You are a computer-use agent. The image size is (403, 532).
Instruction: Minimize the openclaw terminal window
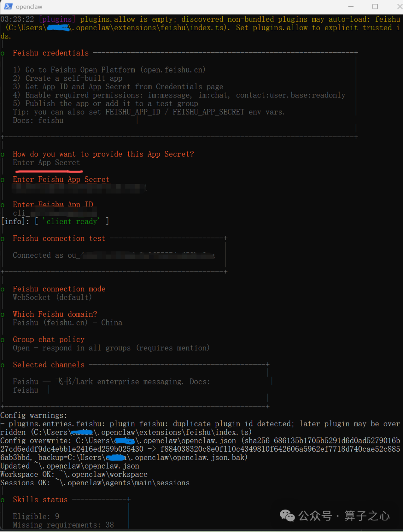point(351,6)
